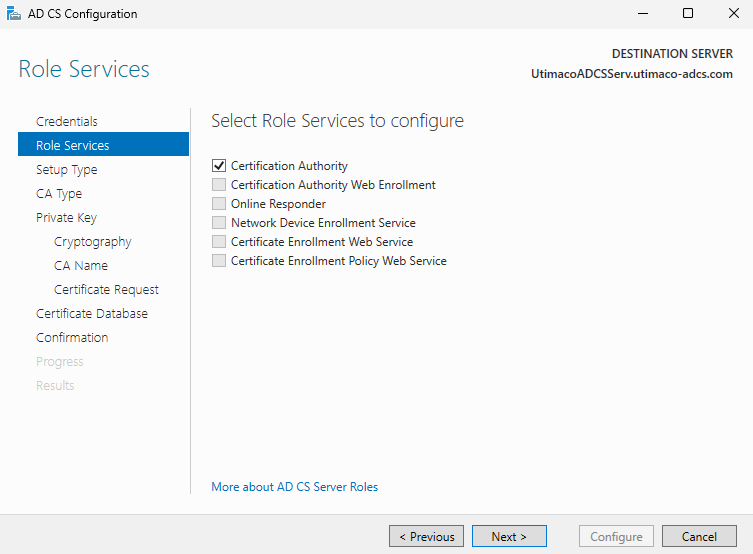Select Role Services in the sidebar
Image resolution: width=753 pixels, height=554 pixels.
[73, 145]
